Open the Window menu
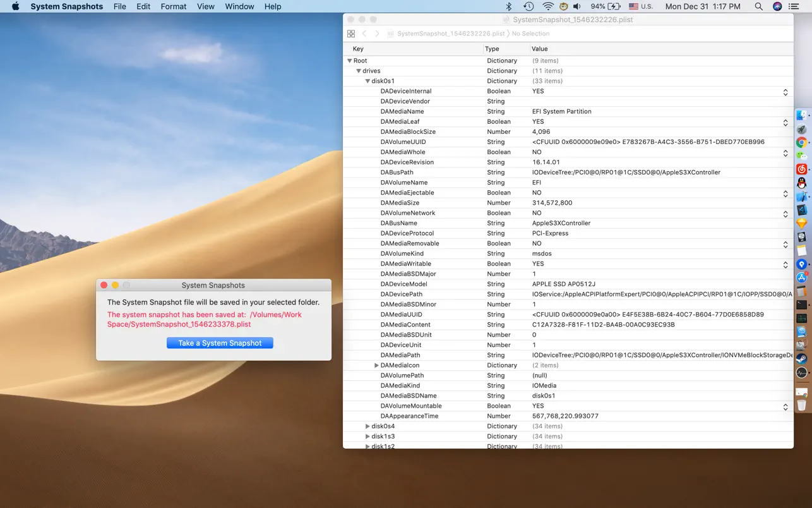 [239, 6]
